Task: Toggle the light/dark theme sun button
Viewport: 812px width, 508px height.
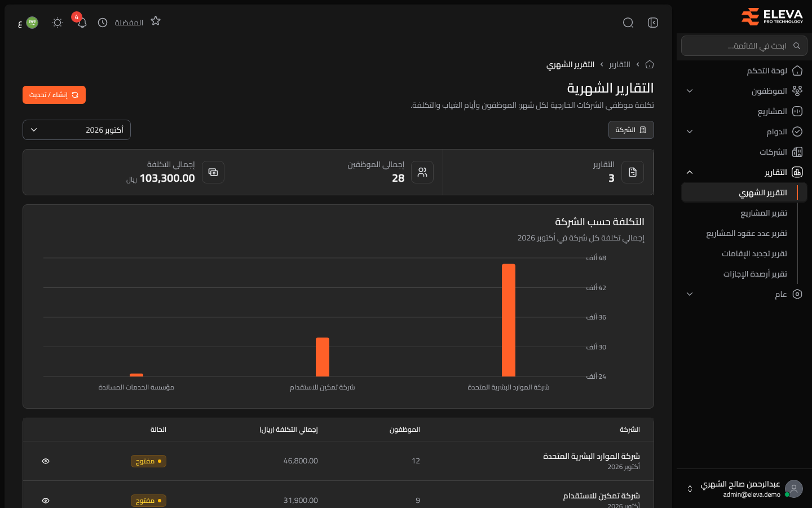Action: click(58, 23)
